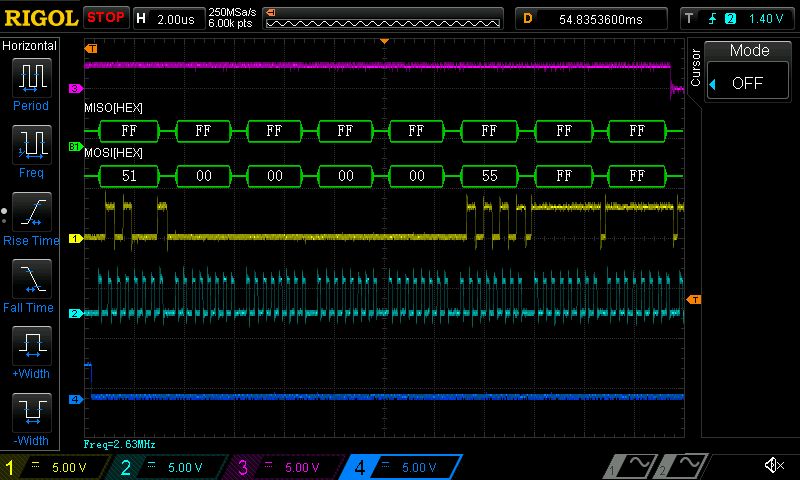Image resolution: width=800 pixels, height=480 pixels.
Task: Select channel 1 yellow label
Action: pos(9,467)
